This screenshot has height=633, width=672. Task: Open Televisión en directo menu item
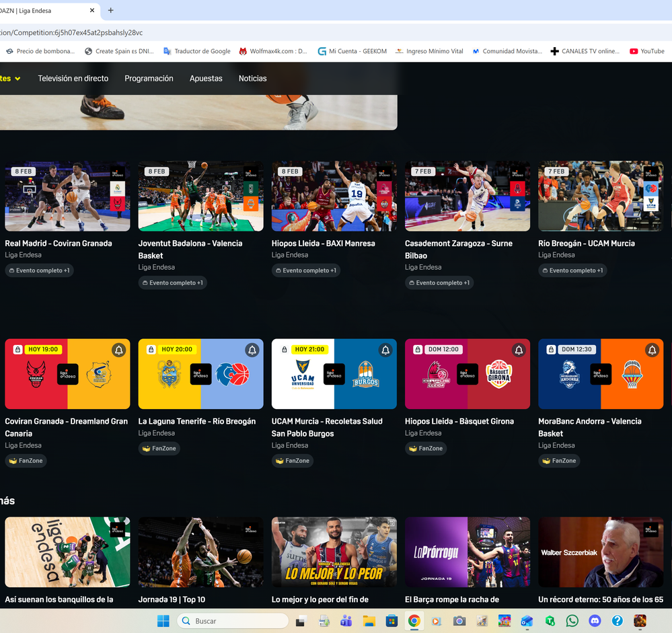pyautogui.click(x=73, y=79)
